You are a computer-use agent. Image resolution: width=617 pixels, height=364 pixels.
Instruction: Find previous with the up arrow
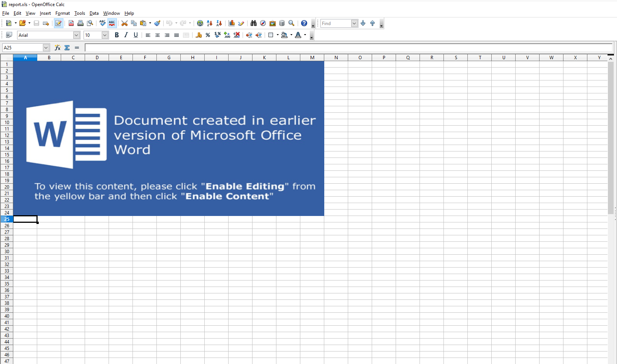pyautogui.click(x=372, y=23)
